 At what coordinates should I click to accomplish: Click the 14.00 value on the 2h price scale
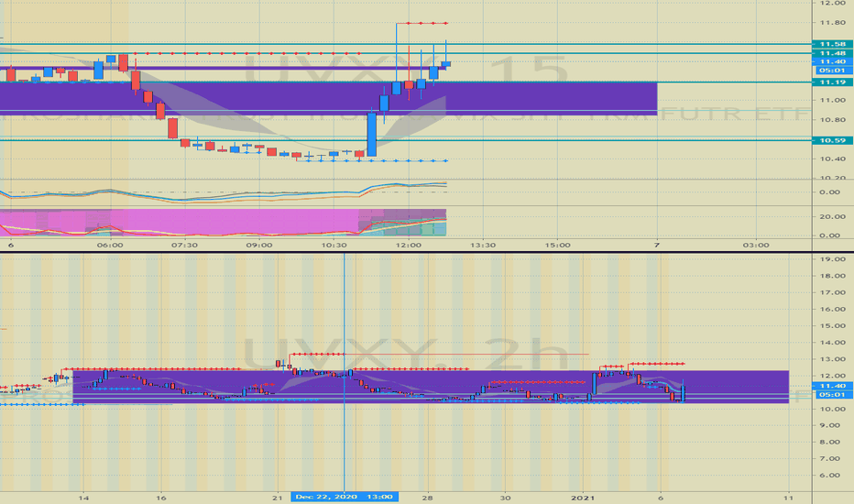point(832,343)
